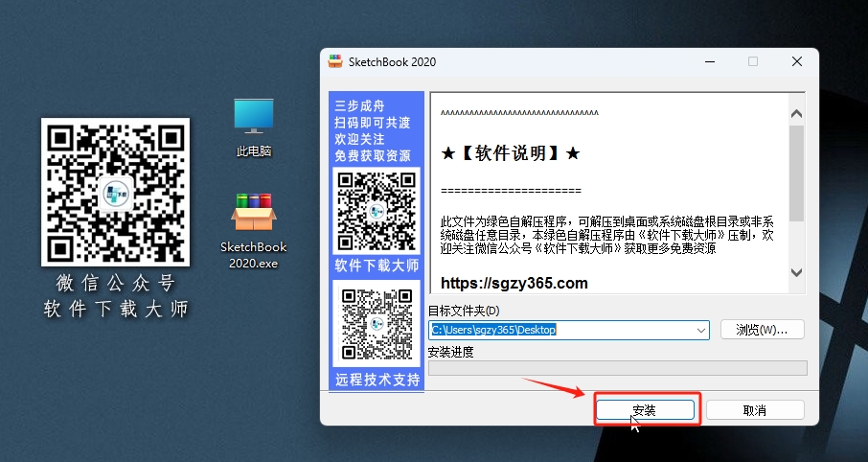This screenshot has width=868, height=462.
Task: Click the 免费获取资源 text in sidebar
Action: tap(373, 156)
